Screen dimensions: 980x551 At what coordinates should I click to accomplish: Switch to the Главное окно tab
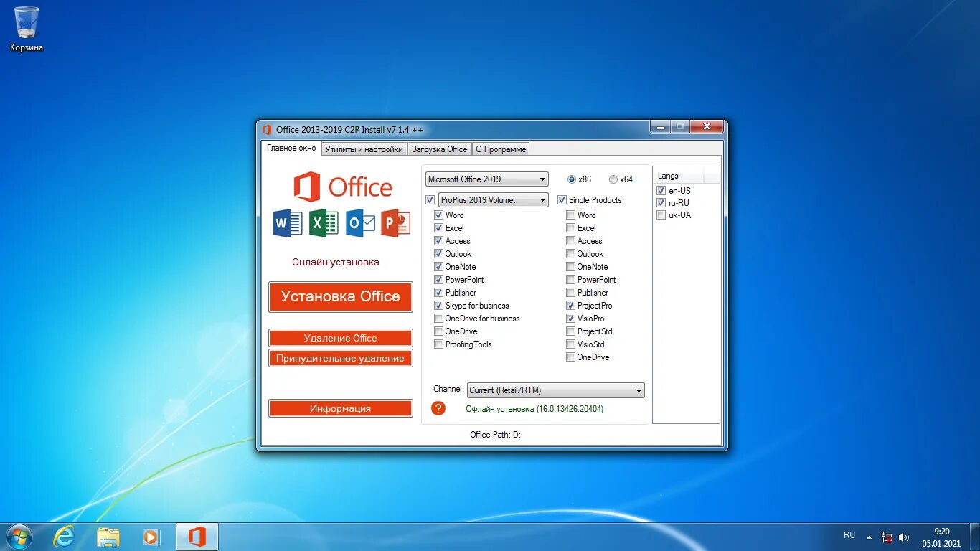point(291,149)
